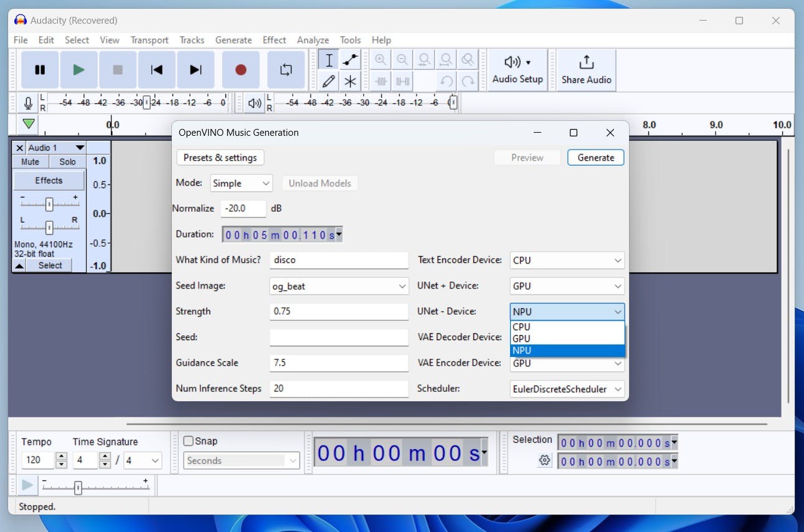Open Audio Setup options

tap(518, 70)
